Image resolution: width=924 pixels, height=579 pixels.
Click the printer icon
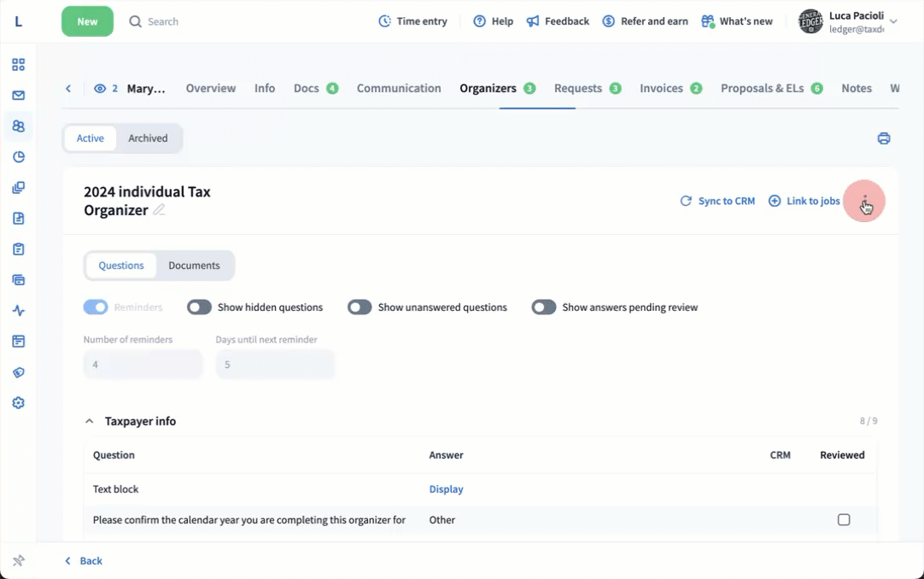click(x=884, y=138)
